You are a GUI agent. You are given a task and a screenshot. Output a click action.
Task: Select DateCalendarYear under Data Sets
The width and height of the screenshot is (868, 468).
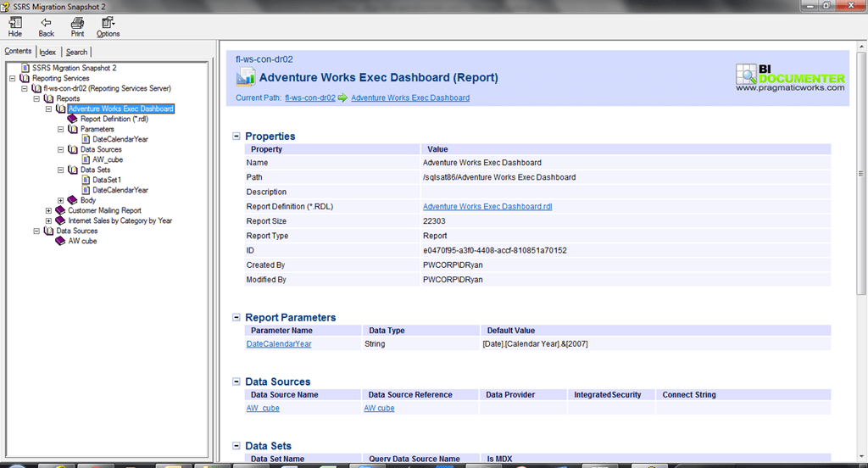(120, 190)
